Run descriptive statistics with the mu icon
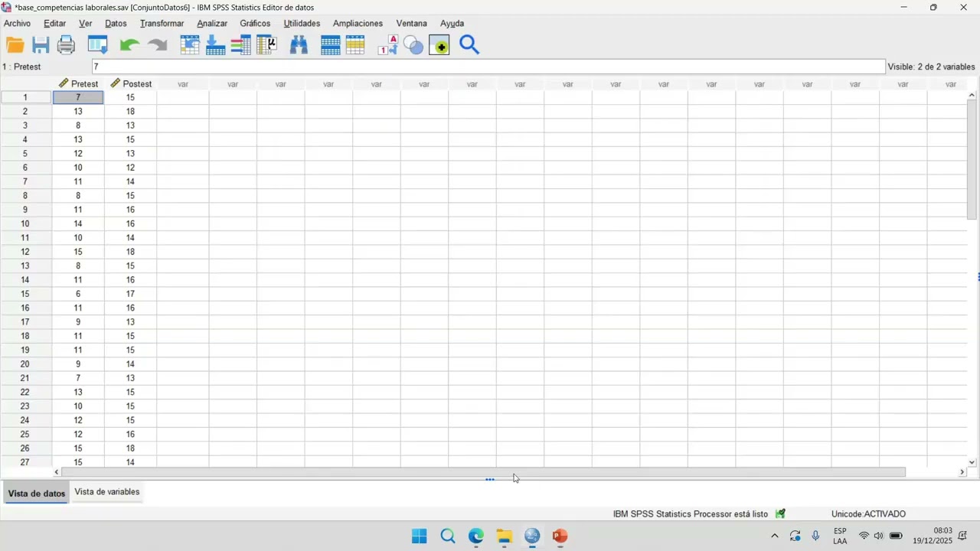Image resolution: width=980 pixels, height=551 pixels. pyautogui.click(x=266, y=45)
